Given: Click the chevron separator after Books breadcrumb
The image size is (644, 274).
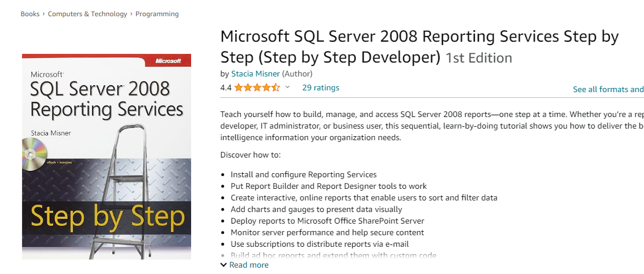Looking at the screenshot, I should click(43, 14).
